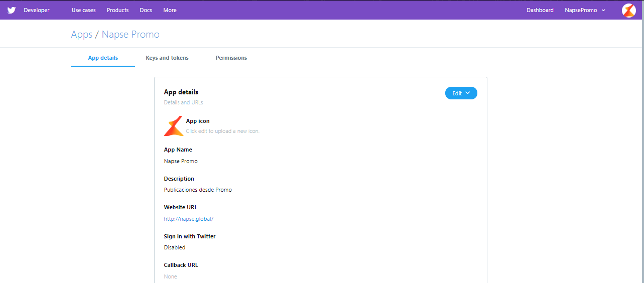Screen dimensions: 644x283
Task: Click the 'App icon' label
Action: [198, 121]
